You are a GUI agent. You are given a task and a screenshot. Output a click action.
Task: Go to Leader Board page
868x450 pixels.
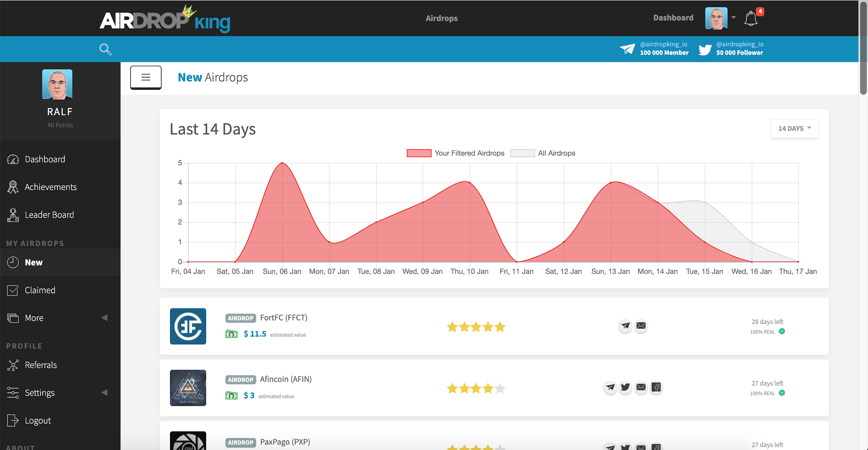tap(49, 215)
